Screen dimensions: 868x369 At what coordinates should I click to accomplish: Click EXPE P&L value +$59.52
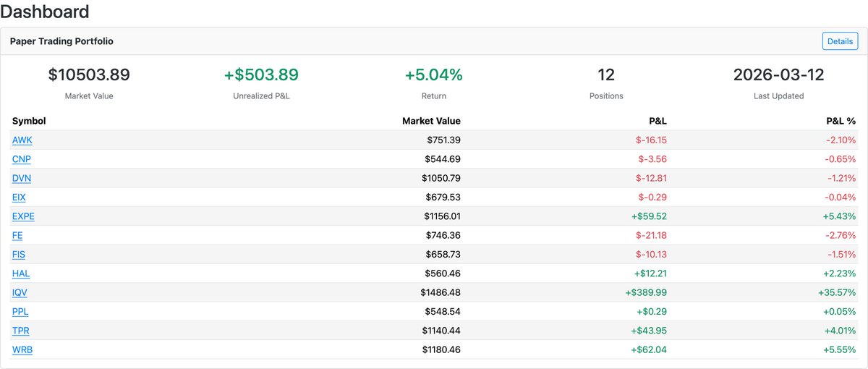(649, 216)
